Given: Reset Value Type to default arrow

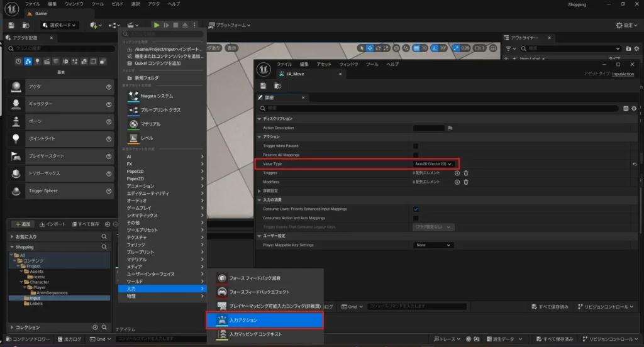Looking at the screenshot, I should (635, 164).
